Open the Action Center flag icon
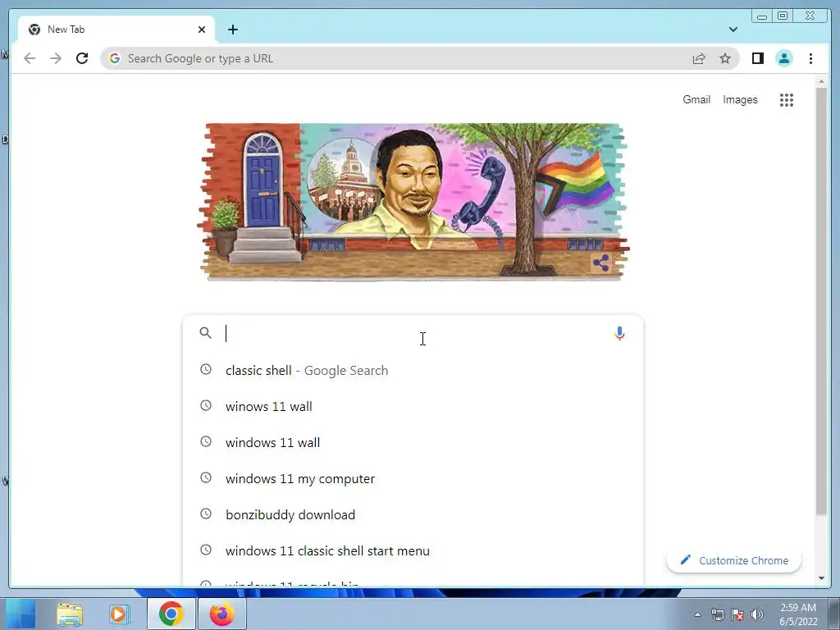 pyautogui.click(x=737, y=614)
